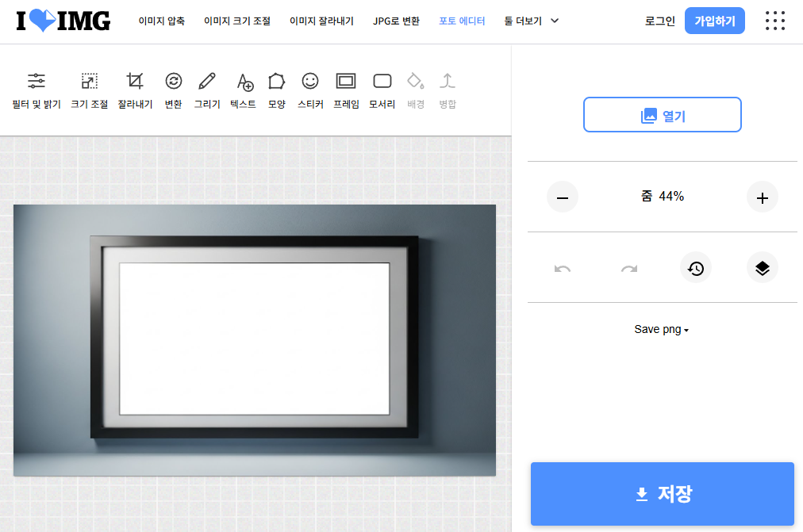This screenshot has width=803, height=532.
Task: Open the 크기 조절 resize tool
Action: coord(88,87)
